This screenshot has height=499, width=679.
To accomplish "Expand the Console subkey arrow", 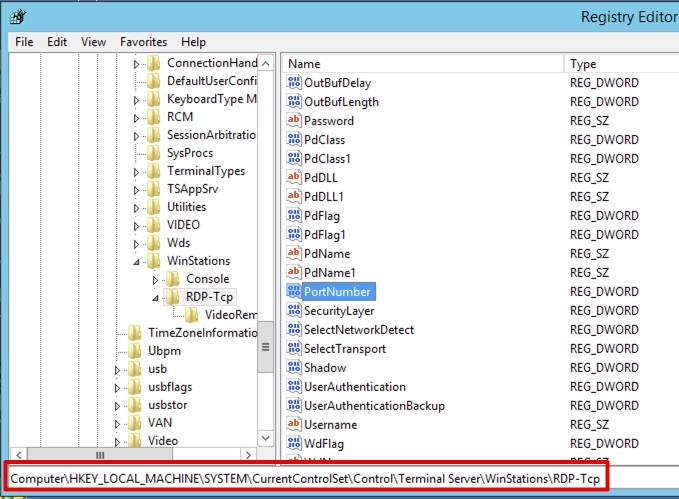I will tap(155, 279).
